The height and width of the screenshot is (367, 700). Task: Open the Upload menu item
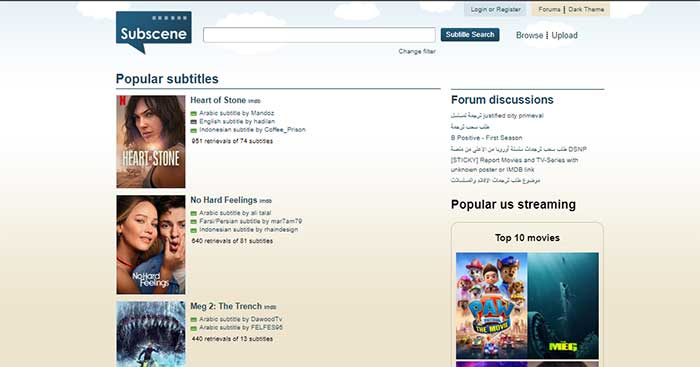564,35
